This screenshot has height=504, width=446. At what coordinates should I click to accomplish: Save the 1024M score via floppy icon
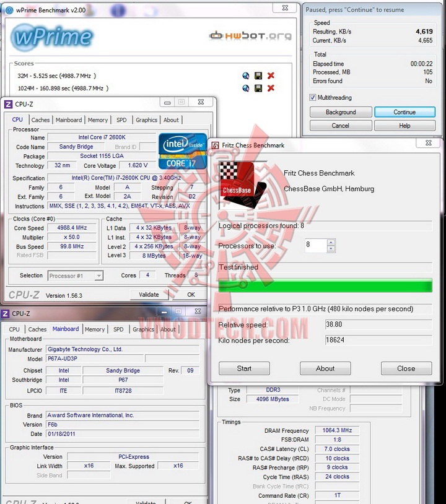point(258,88)
